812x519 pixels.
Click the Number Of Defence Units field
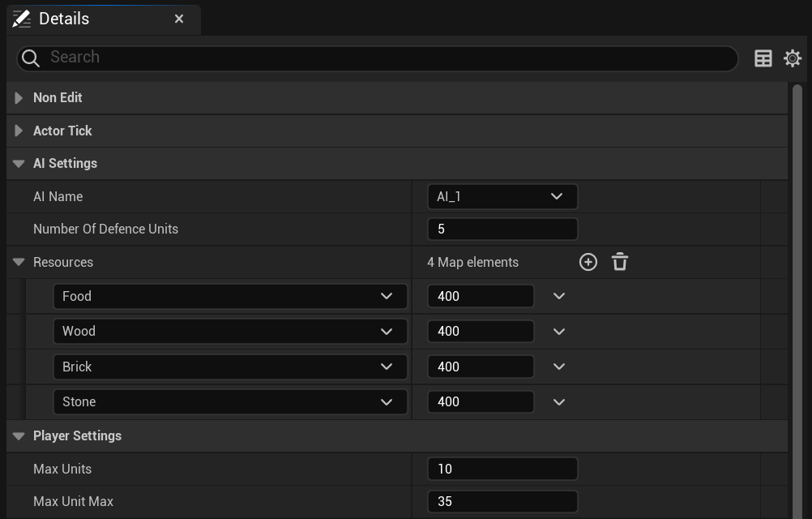point(502,229)
